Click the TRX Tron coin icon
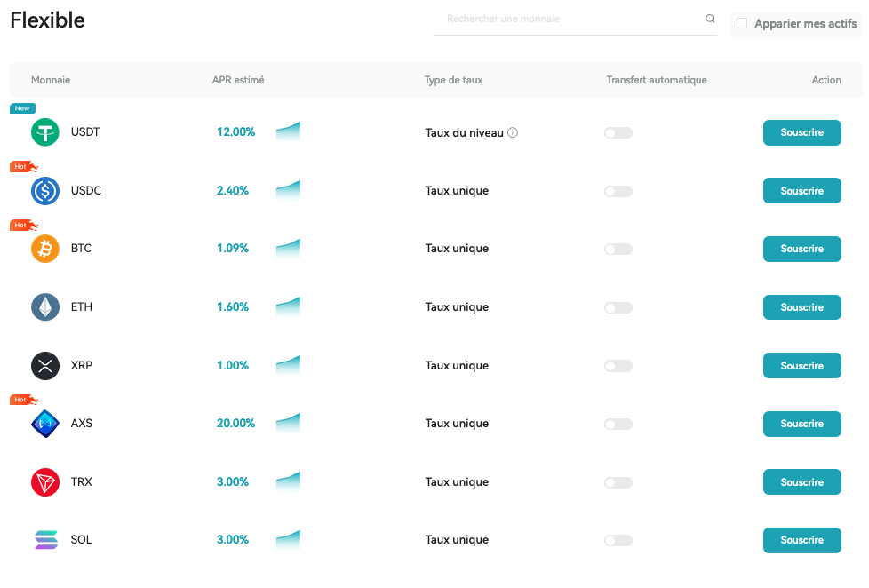 tap(45, 482)
